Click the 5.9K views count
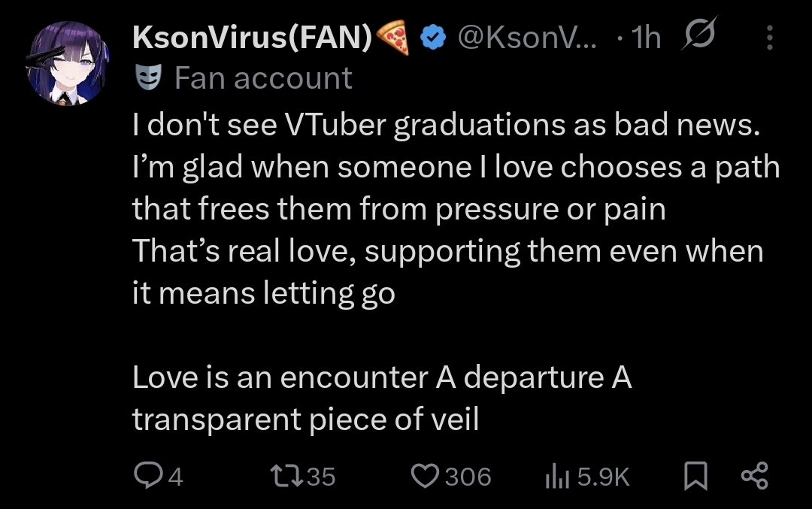Screen dimensions: 812x509 (x=603, y=477)
